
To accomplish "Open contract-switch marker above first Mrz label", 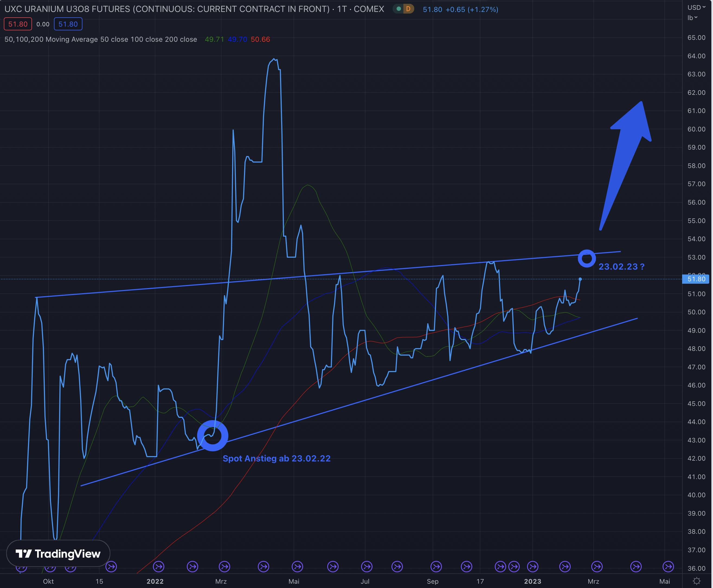I will pyautogui.click(x=224, y=566).
